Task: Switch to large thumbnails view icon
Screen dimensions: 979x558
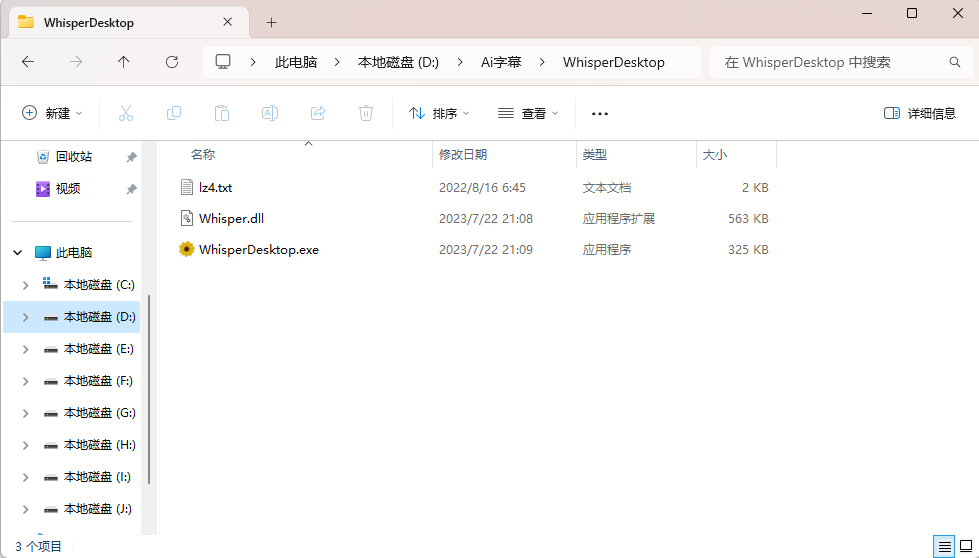Action: [x=966, y=547]
